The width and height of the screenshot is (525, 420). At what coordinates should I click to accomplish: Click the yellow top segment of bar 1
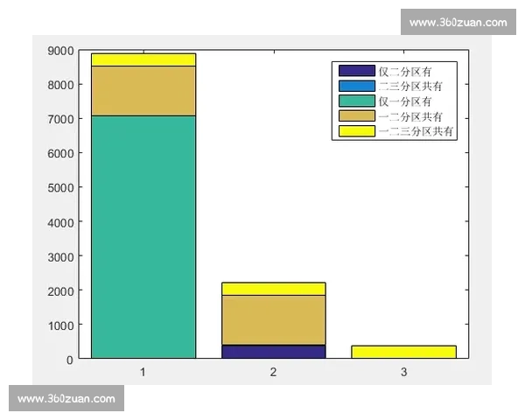143,59
